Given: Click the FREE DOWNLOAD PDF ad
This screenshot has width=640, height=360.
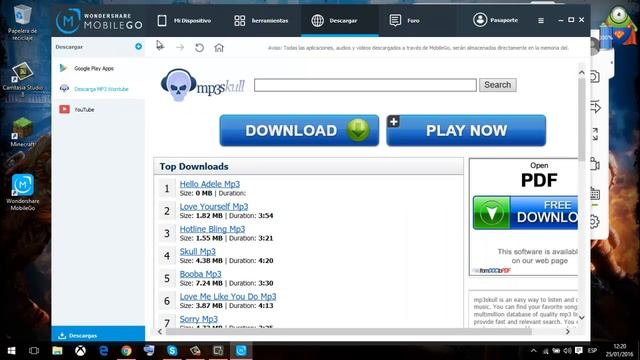Looking at the screenshot, I should [x=525, y=213].
